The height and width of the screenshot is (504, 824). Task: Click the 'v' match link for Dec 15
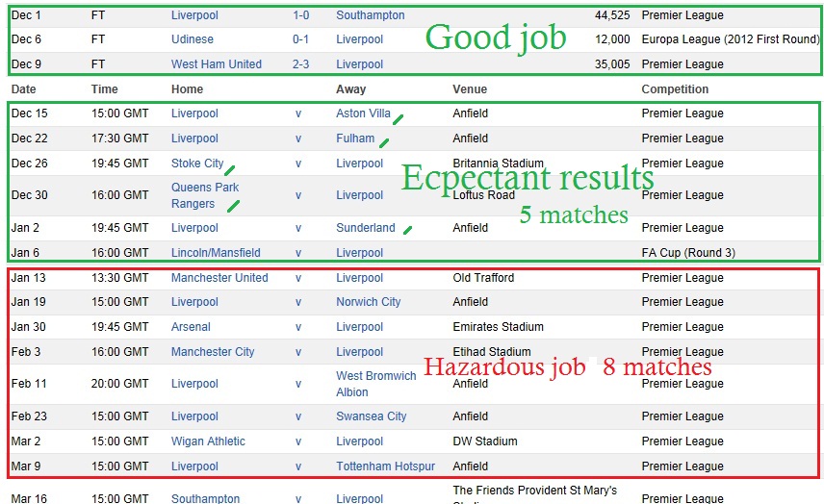point(298,113)
